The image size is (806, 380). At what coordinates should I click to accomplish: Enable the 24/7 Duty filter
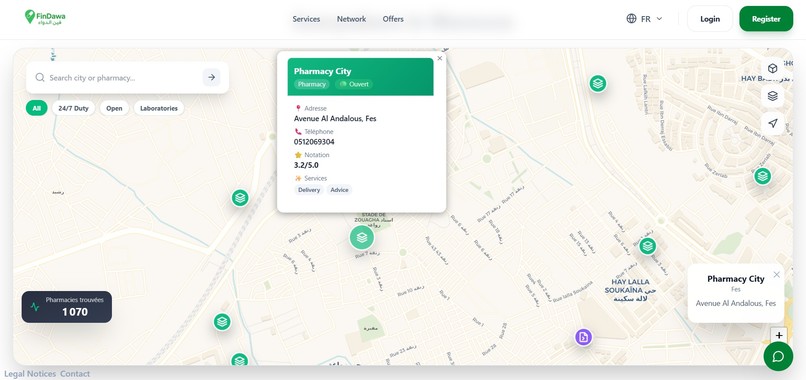74,108
